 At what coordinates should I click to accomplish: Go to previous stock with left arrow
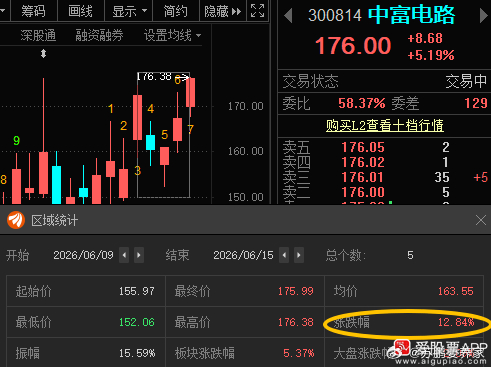[x=288, y=16]
